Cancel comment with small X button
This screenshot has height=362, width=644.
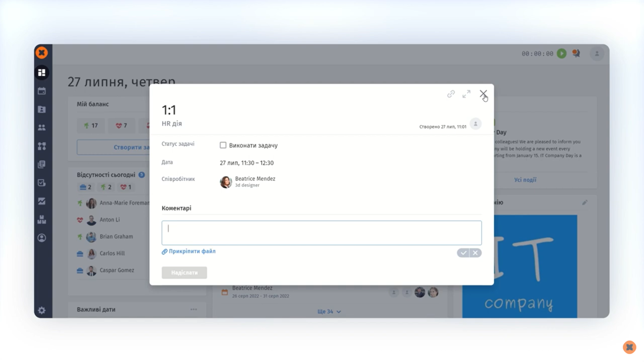tap(475, 253)
